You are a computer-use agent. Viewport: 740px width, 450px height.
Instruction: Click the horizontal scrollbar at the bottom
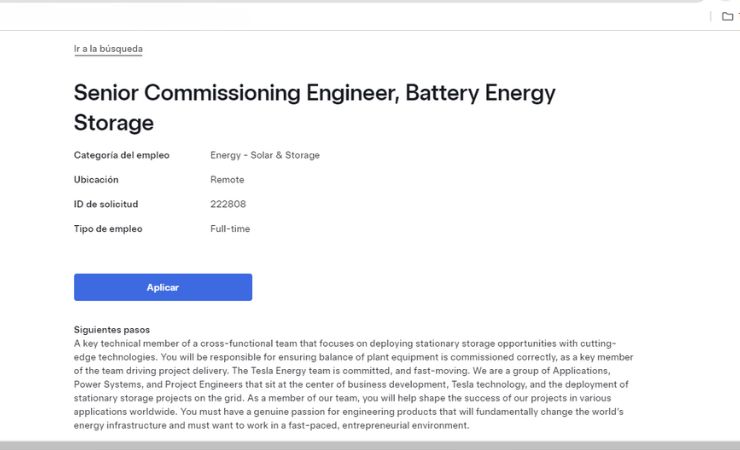coord(370,445)
